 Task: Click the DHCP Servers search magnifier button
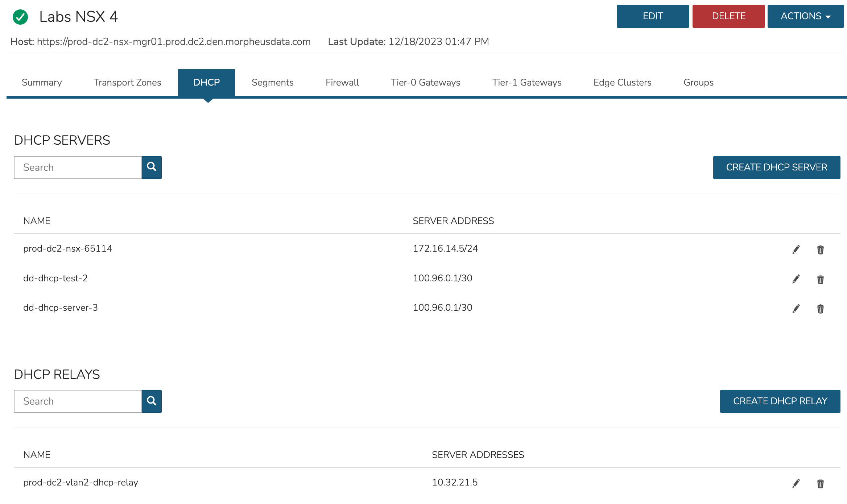[x=152, y=167]
